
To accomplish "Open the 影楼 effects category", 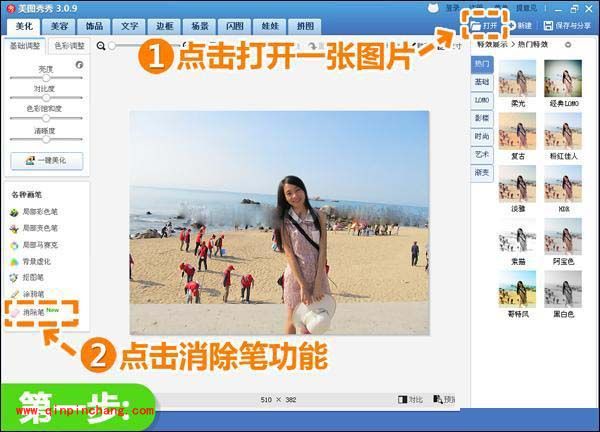I will pos(482,118).
